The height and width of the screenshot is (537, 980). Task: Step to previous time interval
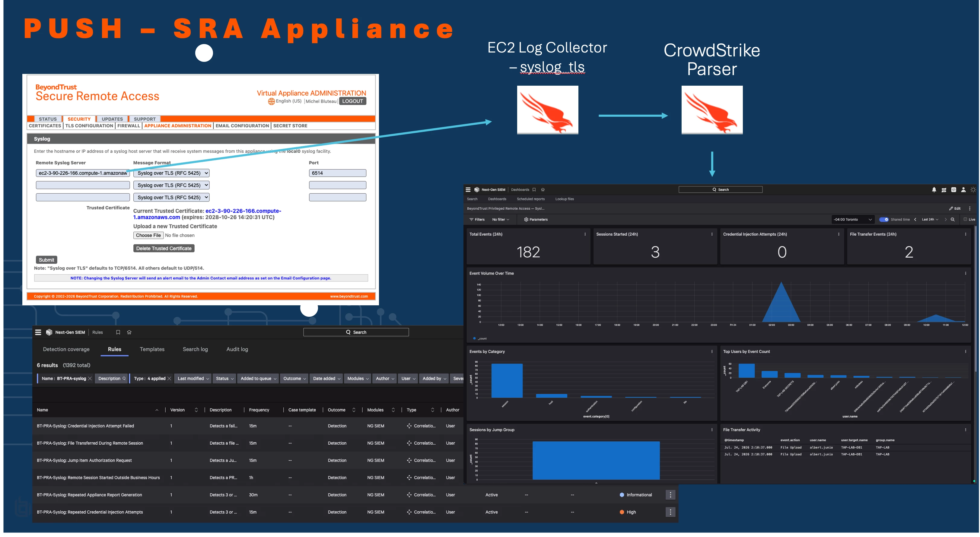(x=915, y=219)
